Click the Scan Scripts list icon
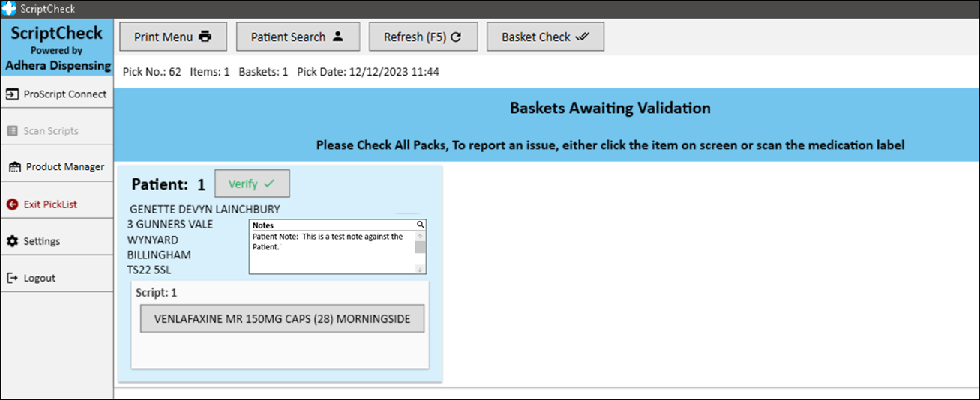Image resolution: width=980 pixels, height=400 pixels. tap(12, 131)
